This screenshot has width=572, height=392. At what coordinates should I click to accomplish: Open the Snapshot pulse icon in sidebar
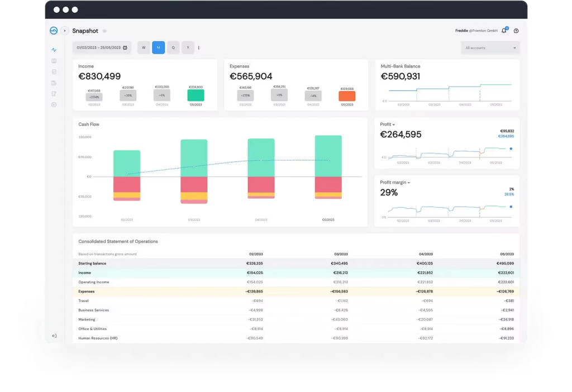click(x=54, y=50)
